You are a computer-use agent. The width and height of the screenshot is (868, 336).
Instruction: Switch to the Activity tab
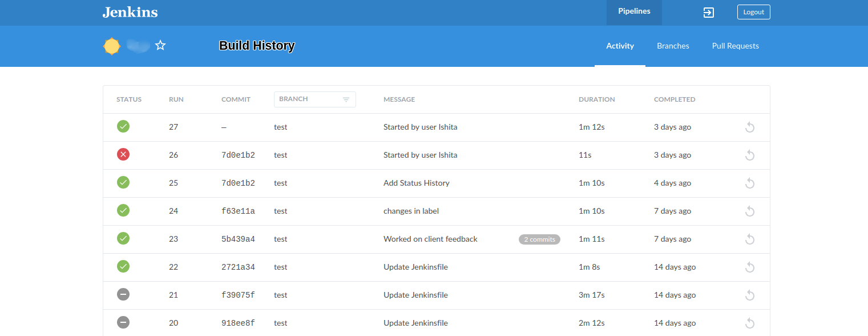coord(620,46)
